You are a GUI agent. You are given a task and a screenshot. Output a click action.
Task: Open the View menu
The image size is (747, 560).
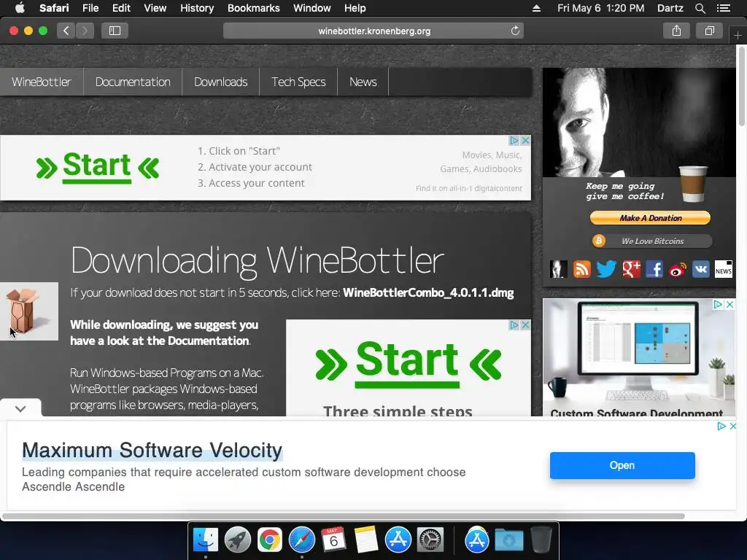155,8
